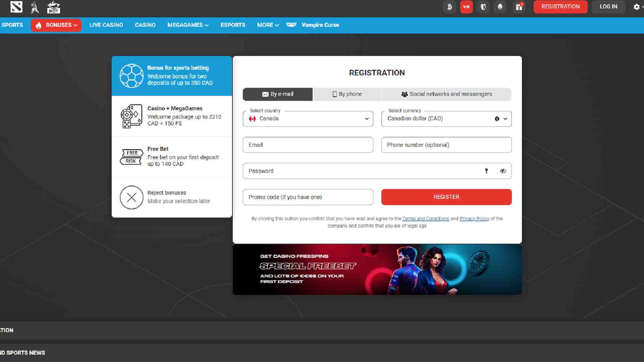The height and width of the screenshot is (362, 644).
Task: Toggle password visibility eye icon
Action: pyautogui.click(x=503, y=171)
